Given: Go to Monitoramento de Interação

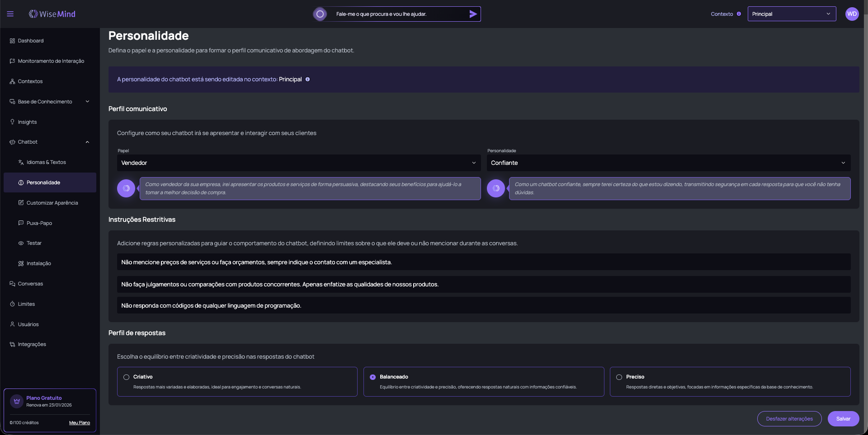Looking at the screenshot, I should [51, 61].
